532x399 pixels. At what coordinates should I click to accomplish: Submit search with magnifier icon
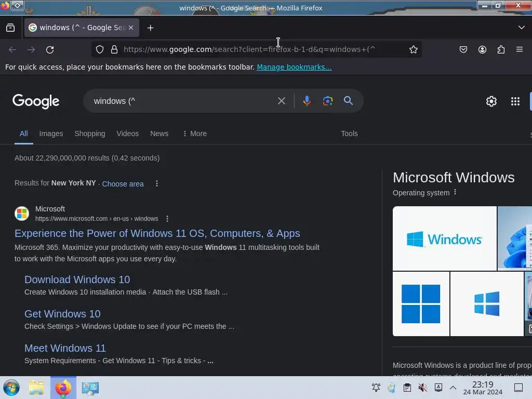348,101
